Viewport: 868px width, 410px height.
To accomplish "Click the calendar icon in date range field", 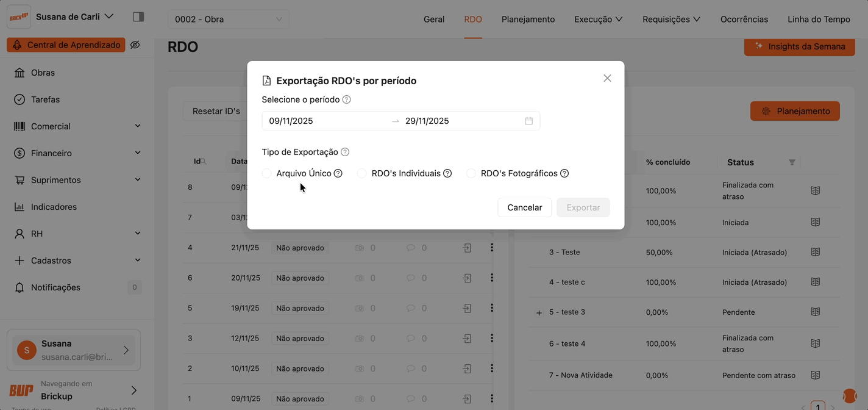I will (528, 121).
